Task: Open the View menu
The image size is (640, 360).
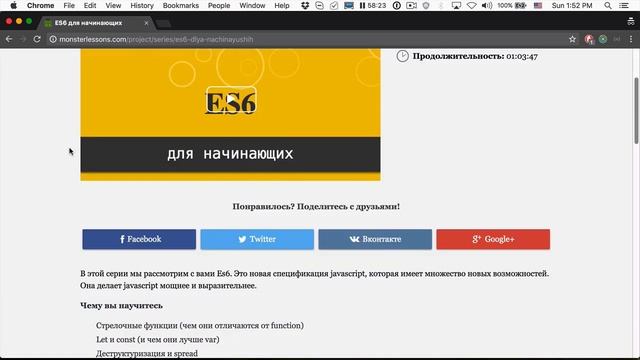Action: coord(113,5)
